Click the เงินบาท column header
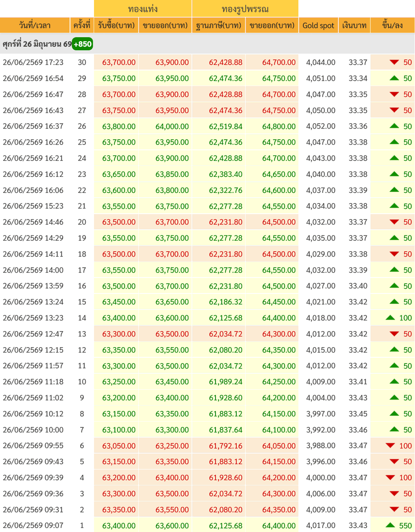415x532 pixels. click(x=354, y=25)
